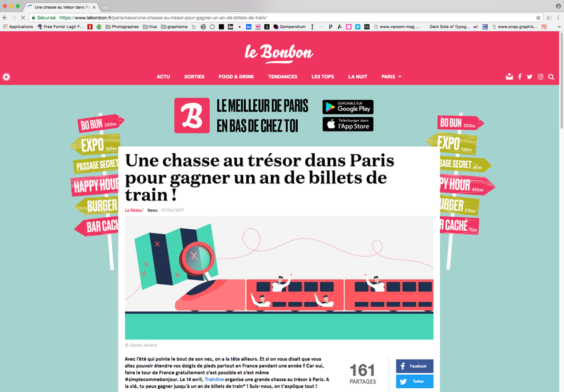Open le Bonbon Instagram icon

(540, 76)
